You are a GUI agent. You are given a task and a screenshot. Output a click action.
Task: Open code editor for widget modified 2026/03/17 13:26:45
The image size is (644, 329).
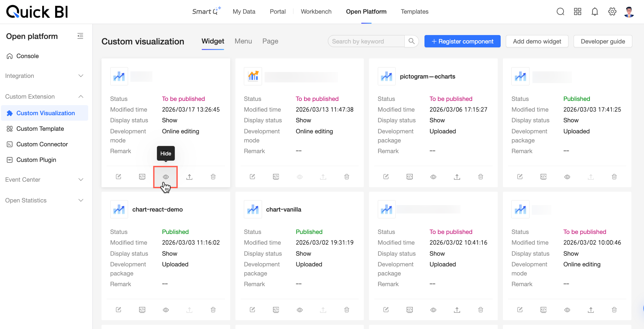142,177
